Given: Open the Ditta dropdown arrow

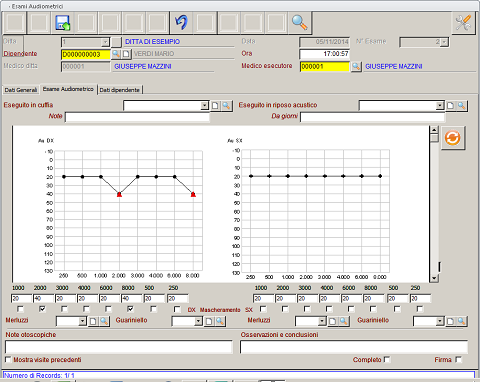Looking at the screenshot, I should tap(105, 42).
